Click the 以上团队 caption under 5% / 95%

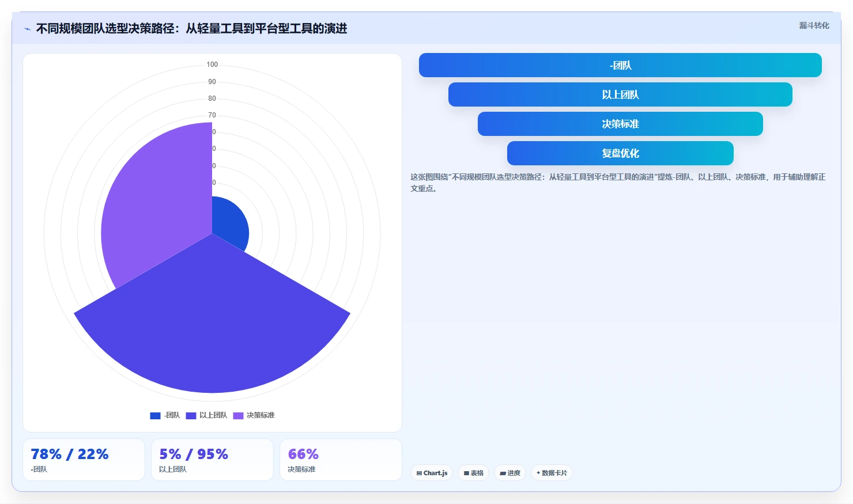tap(173, 469)
